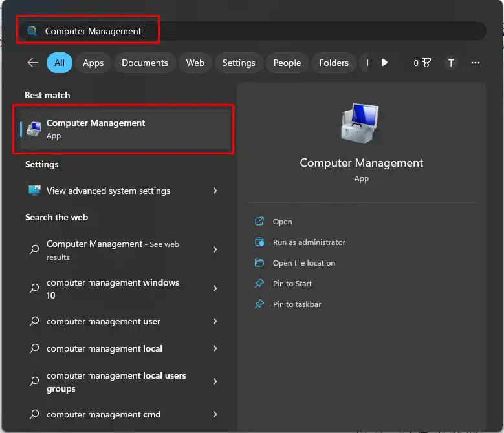This screenshot has height=433, width=504.
Task: Expand chevron for computer management user
Action: pyautogui.click(x=215, y=321)
